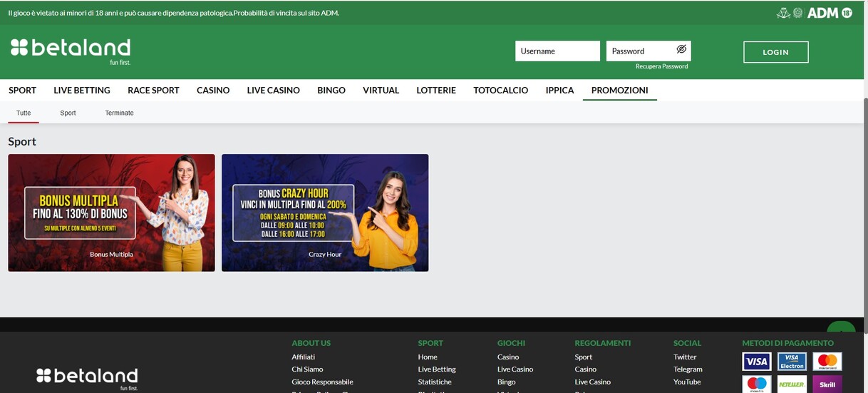Image resolution: width=868 pixels, height=393 pixels.
Task: Click Recupera Password link
Action: (662, 66)
